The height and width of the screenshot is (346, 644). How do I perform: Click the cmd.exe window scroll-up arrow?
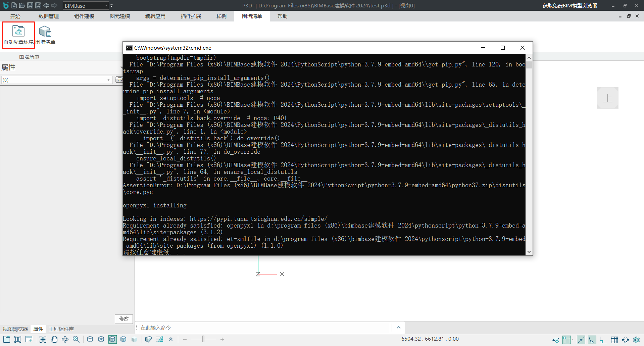point(529,58)
